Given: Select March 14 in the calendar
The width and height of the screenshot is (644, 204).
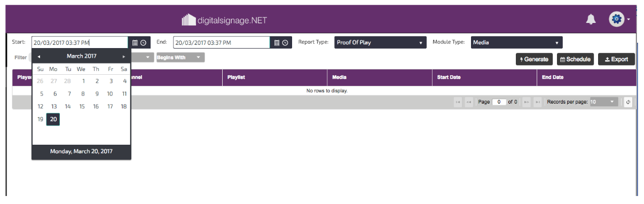Looking at the screenshot, I should click(68, 107).
